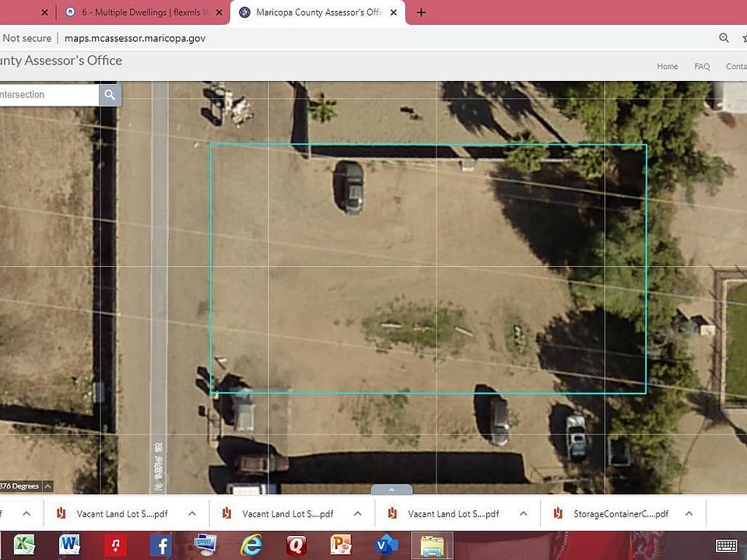Open a new browser tab
Screen dimensions: 747x560
pos(421,12)
